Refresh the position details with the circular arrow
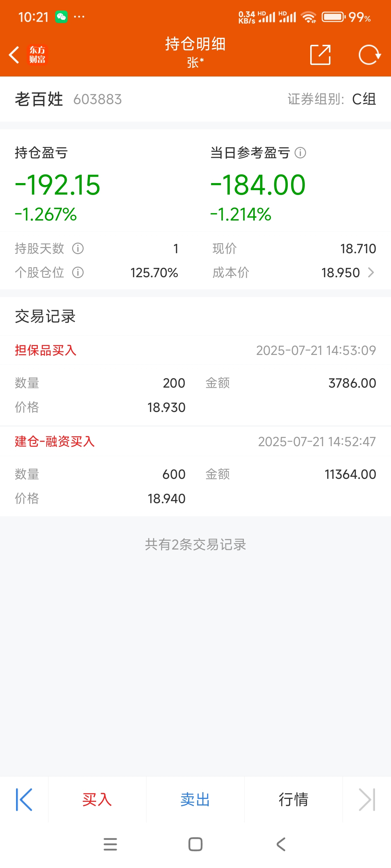 (370, 55)
